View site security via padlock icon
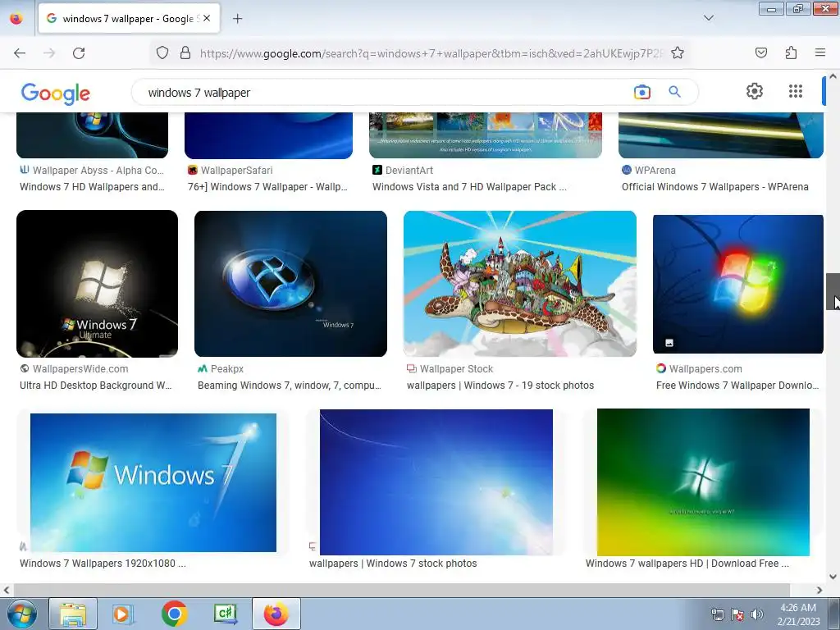 pos(185,52)
